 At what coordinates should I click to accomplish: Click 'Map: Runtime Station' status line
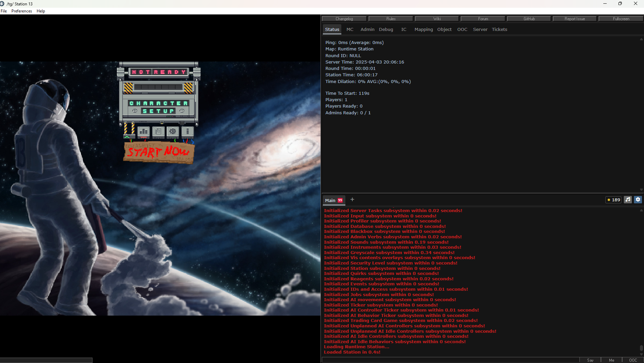pos(349,49)
